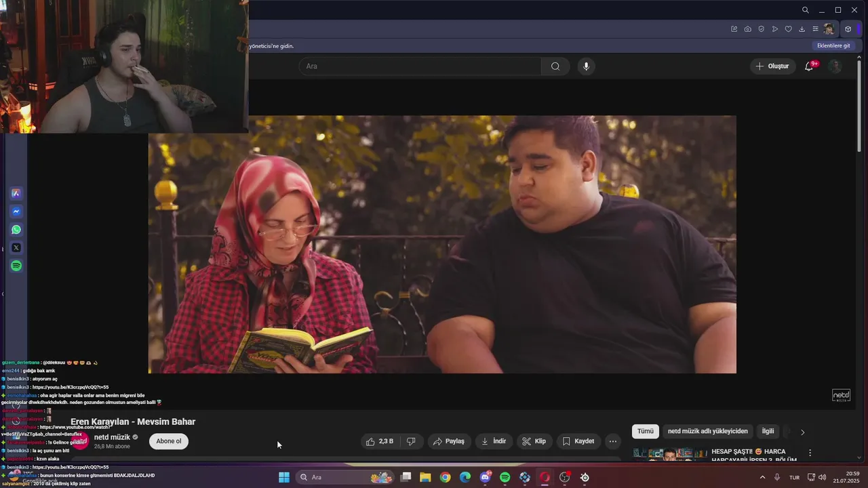Show hidden system tray icons chevron
The height and width of the screenshot is (488, 868).
[762, 477]
